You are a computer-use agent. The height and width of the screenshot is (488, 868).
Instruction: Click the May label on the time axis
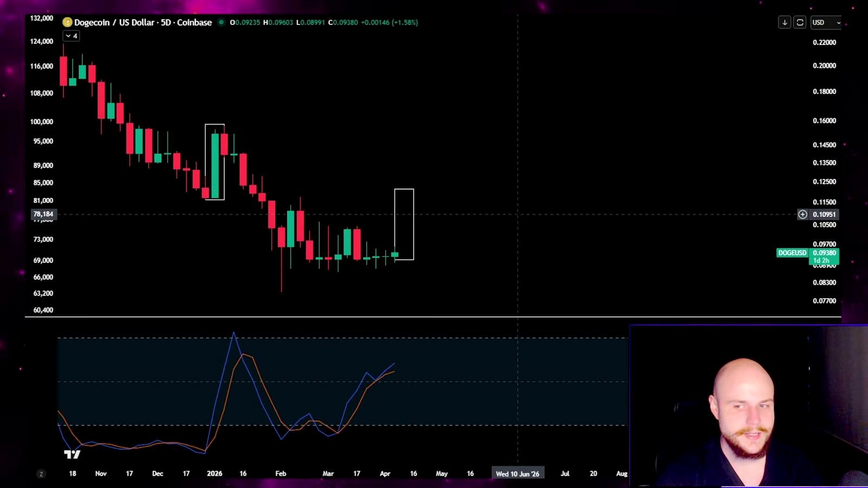(x=442, y=473)
